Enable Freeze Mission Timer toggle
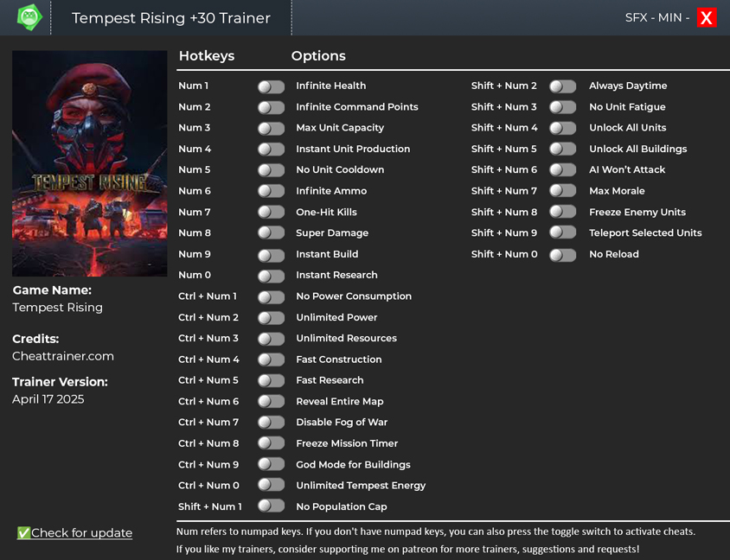730x560 pixels. coord(271,443)
